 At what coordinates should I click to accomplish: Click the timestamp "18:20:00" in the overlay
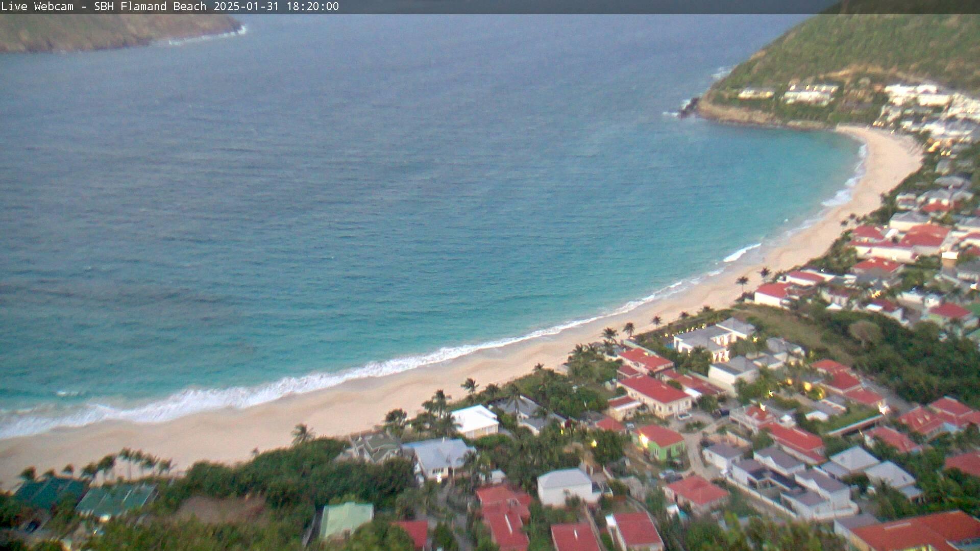pos(312,7)
